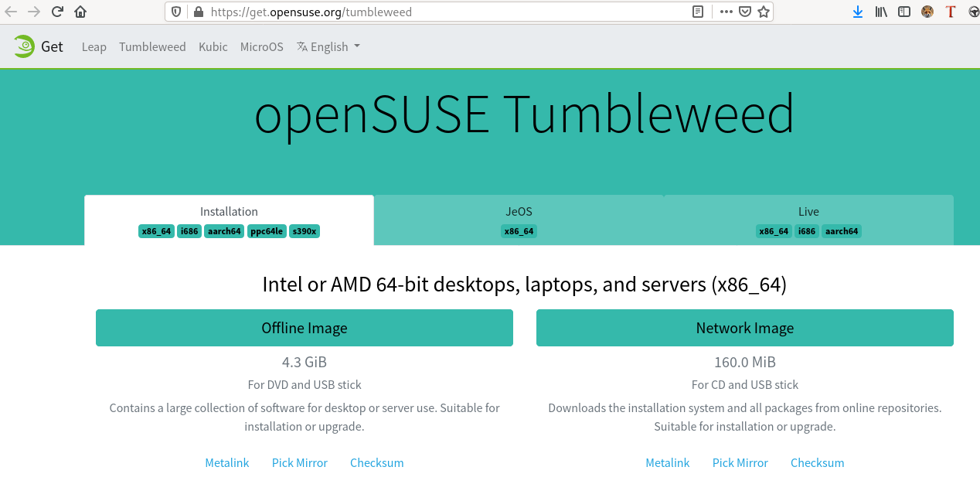Click aarch64 badge under Installation
The width and height of the screenshot is (980, 484).
(x=225, y=231)
